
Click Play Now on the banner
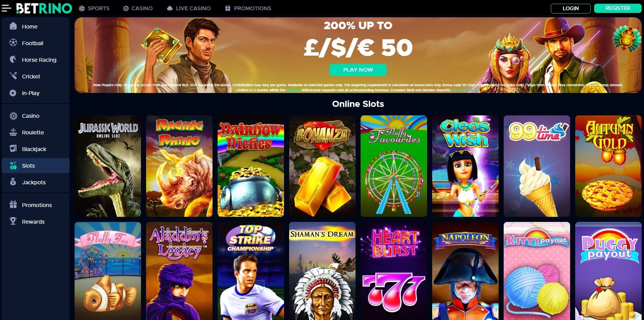(358, 70)
